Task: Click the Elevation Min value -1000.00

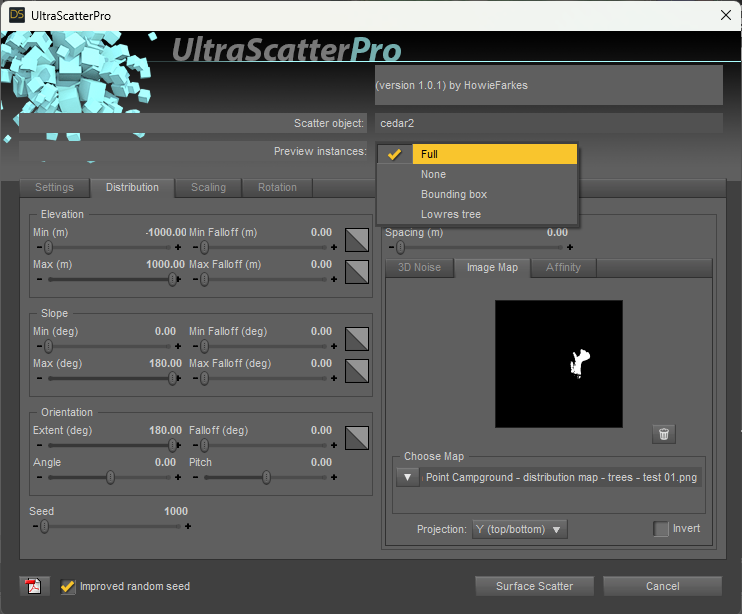Action: pyautogui.click(x=166, y=232)
